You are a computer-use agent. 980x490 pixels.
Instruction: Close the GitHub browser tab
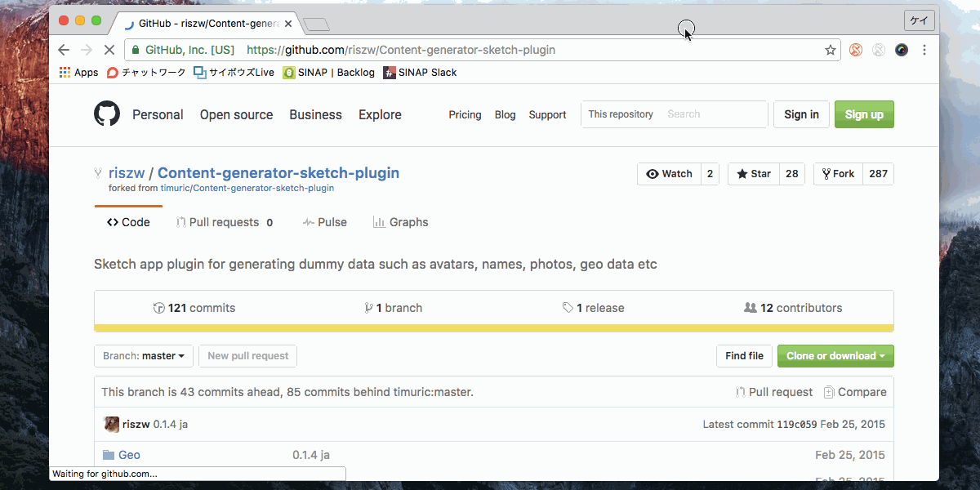[x=288, y=24]
